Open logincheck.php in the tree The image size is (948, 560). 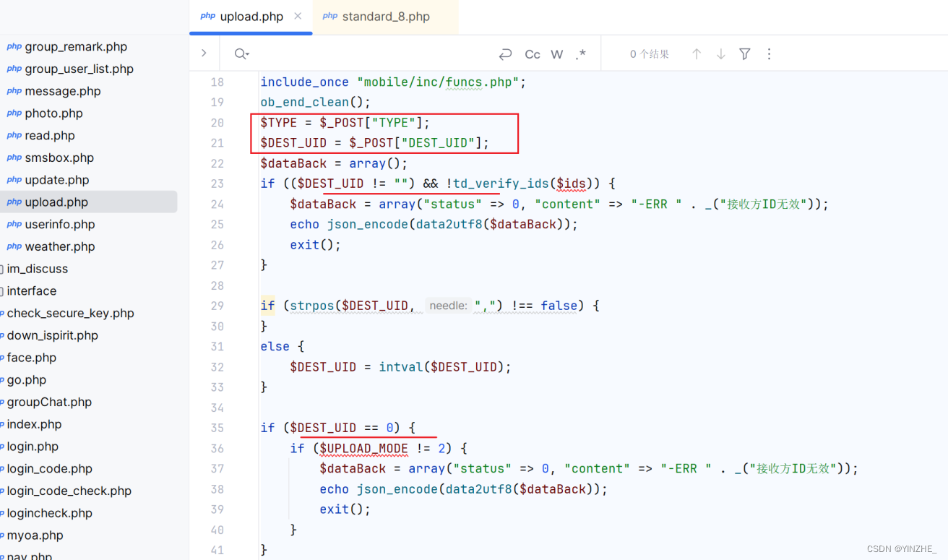click(50, 514)
